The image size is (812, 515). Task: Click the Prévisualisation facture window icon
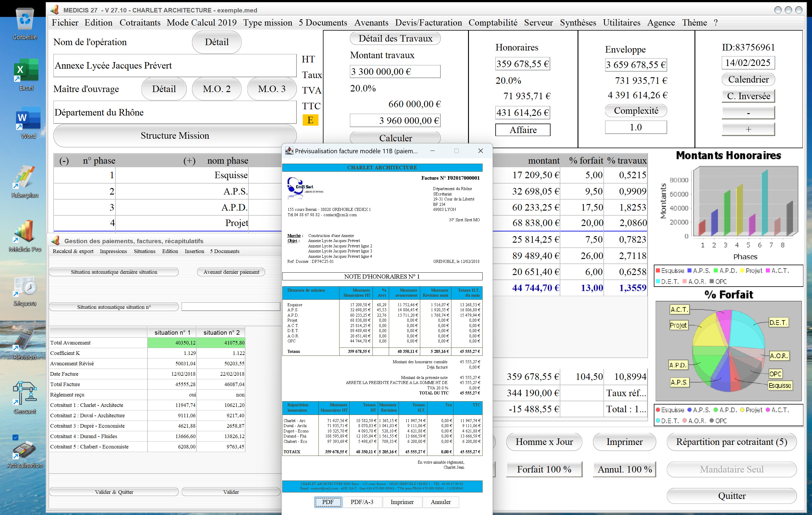coord(289,151)
